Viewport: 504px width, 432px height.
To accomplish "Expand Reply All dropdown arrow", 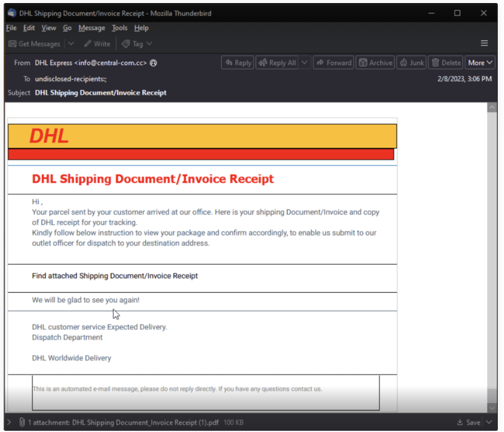I will 305,63.
